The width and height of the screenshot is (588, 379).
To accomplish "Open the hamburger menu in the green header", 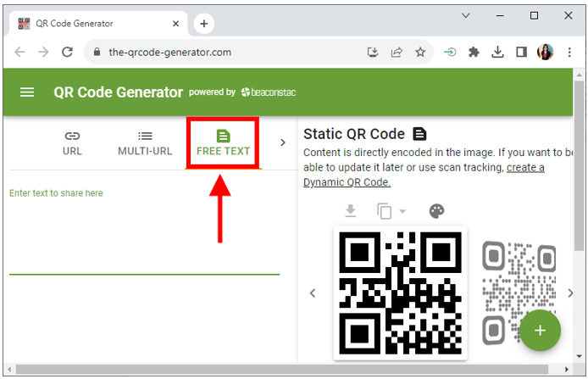I will click(x=27, y=92).
